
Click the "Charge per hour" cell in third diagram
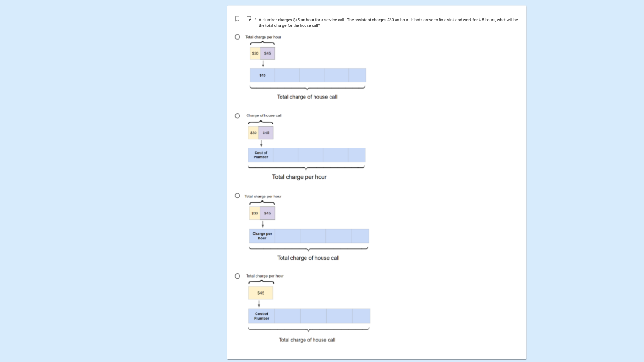(x=262, y=236)
